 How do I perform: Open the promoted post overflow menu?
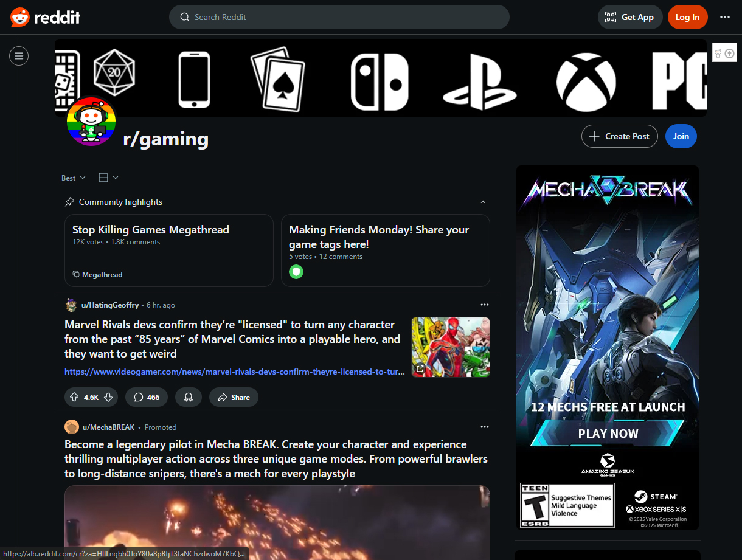point(485,427)
